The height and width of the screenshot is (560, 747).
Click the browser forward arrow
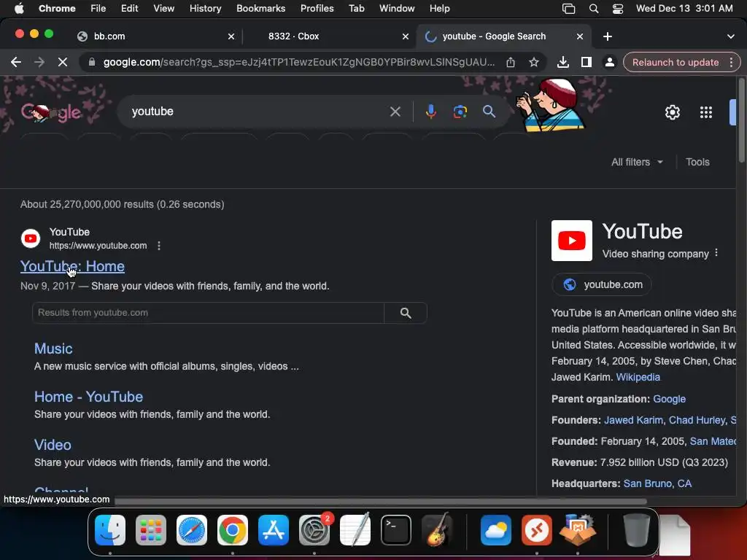click(39, 63)
